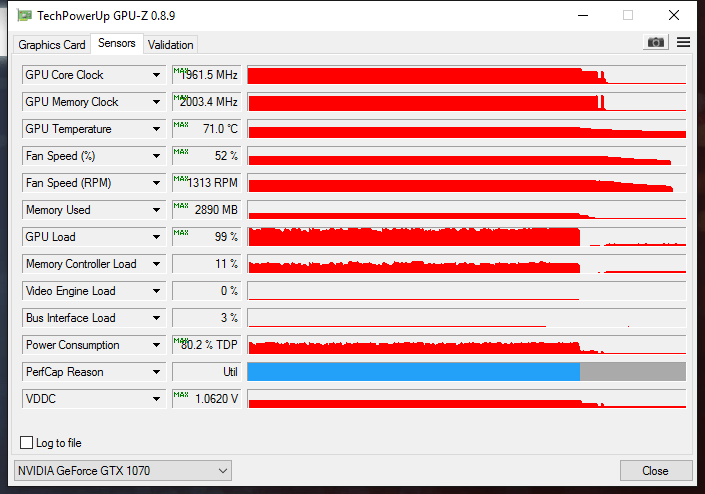Open the PerfCap Reason dropdown
705x494 pixels.
point(156,372)
